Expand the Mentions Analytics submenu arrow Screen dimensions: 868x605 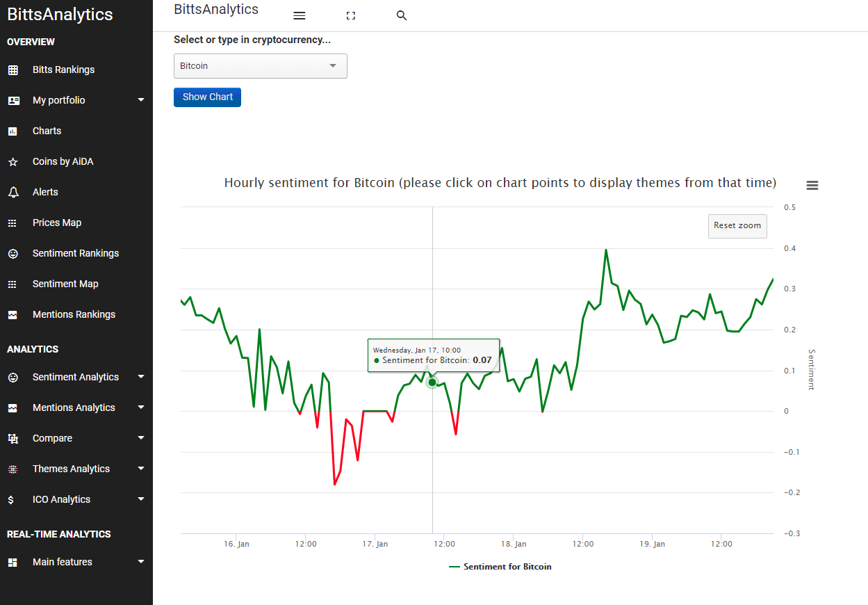click(141, 408)
